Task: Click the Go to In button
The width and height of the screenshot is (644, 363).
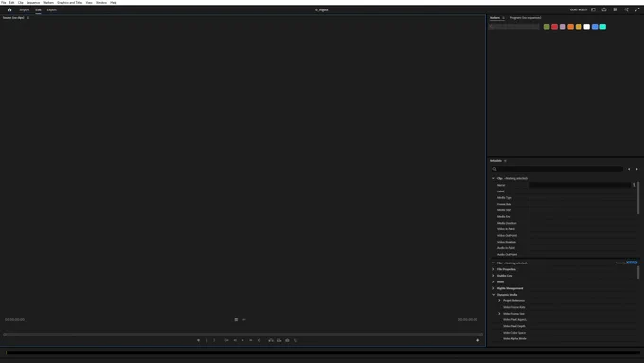Action: [226, 340]
